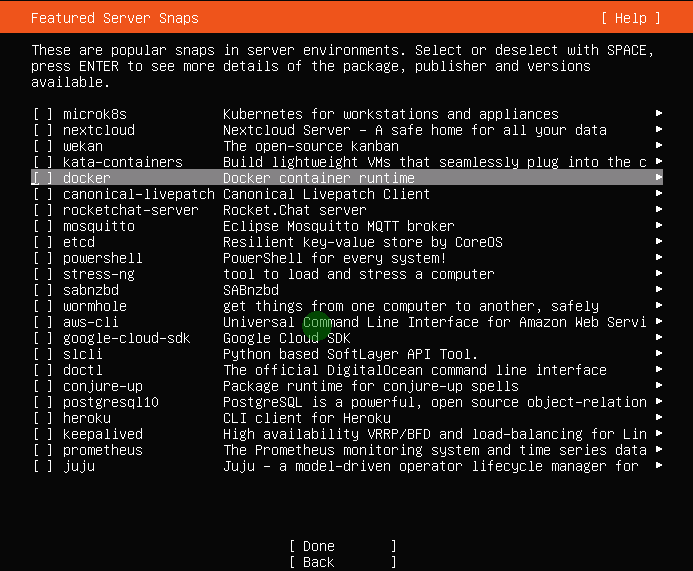Expand details arrow for stress-ng row
The width and height of the screenshot is (693, 571).
pos(659,273)
